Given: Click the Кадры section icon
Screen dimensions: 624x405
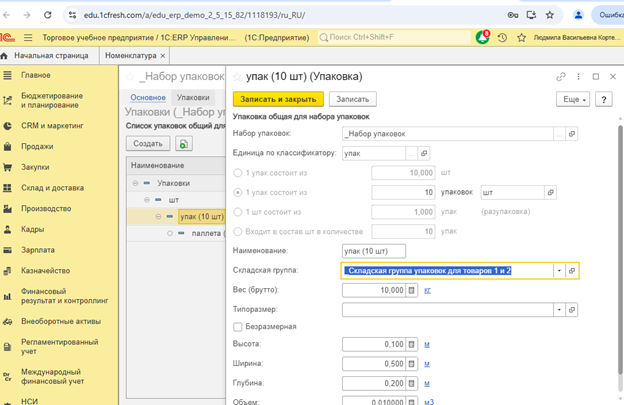Looking at the screenshot, I should tap(7, 229).
